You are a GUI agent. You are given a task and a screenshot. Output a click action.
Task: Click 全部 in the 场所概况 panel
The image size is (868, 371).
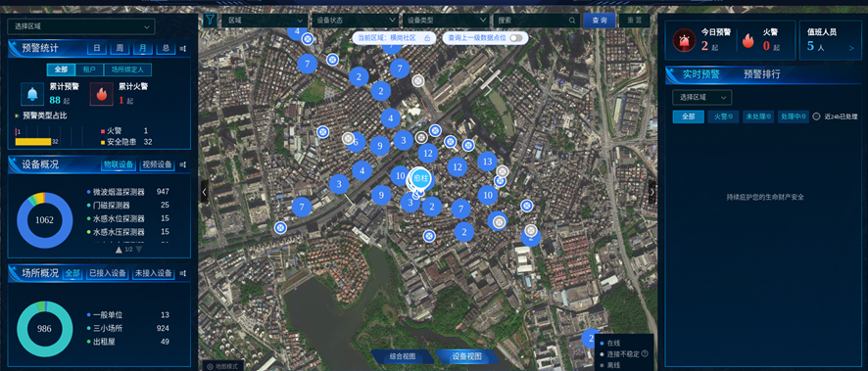72,274
